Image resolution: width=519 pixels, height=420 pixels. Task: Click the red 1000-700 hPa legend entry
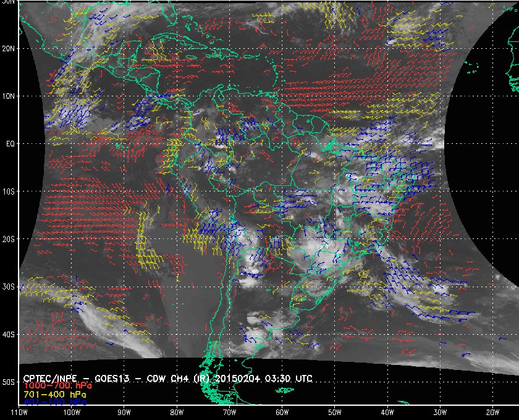tap(57, 386)
